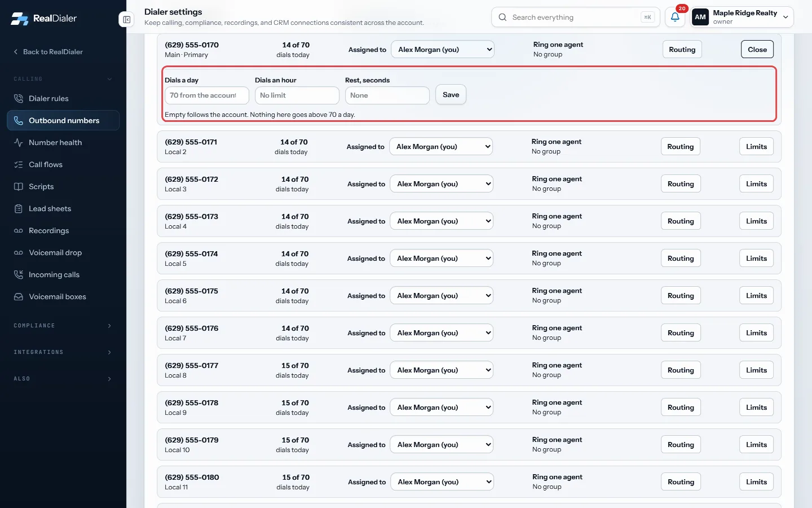Click the Scripts book icon
The image size is (812, 508).
pos(19,186)
